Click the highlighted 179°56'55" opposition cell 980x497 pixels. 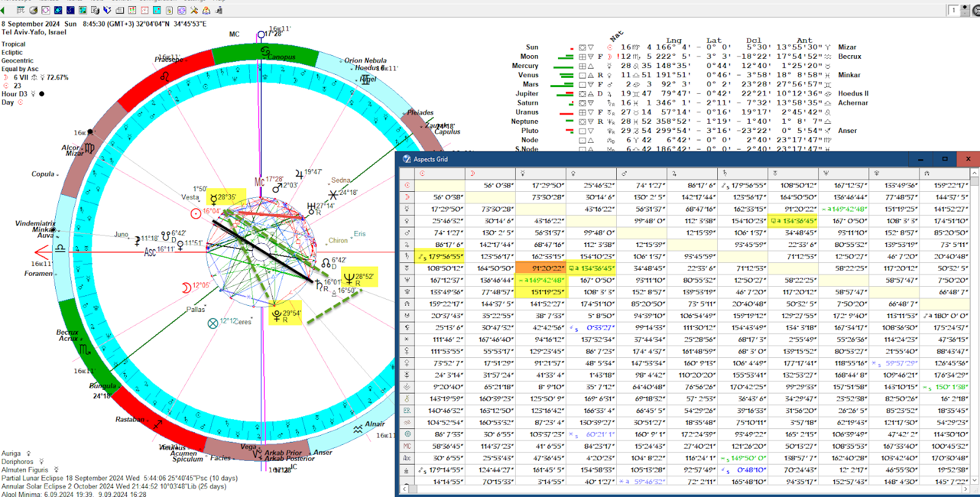[440, 256]
